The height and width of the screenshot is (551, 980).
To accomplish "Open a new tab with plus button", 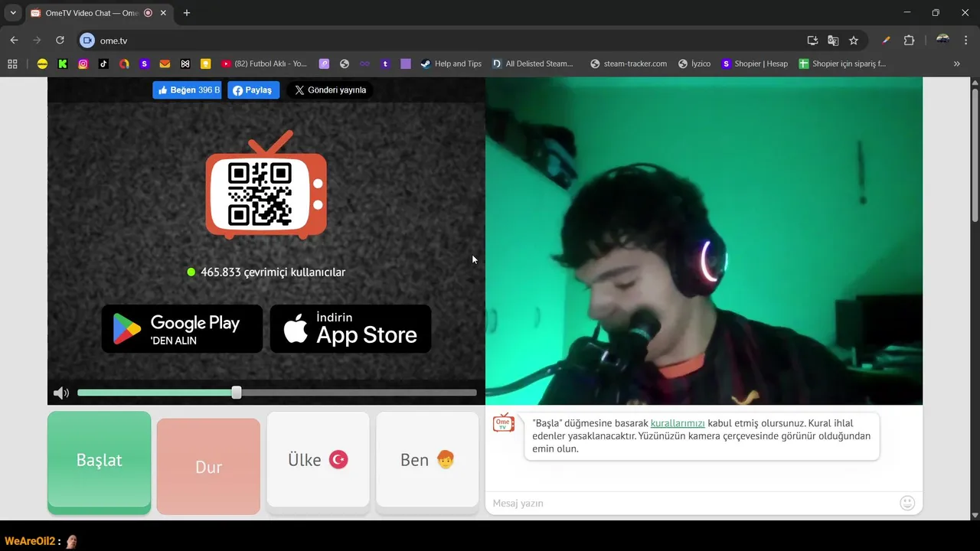I will [x=187, y=13].
